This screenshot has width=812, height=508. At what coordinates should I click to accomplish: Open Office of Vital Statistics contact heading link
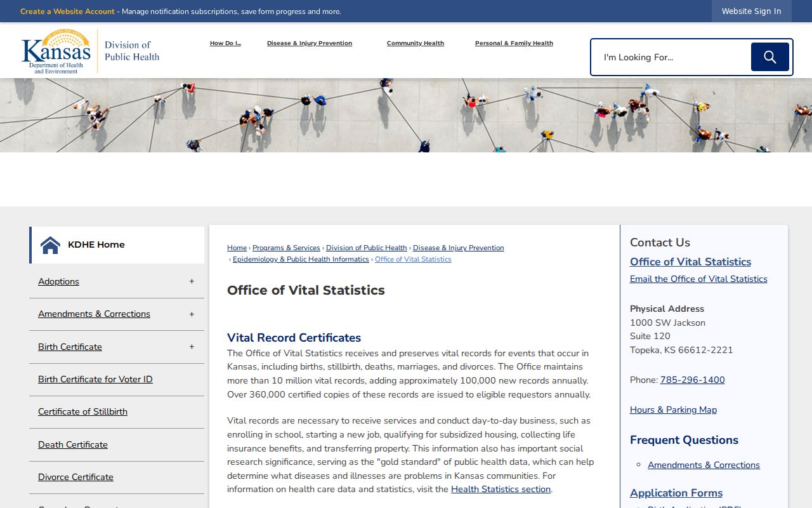point(690,262)
